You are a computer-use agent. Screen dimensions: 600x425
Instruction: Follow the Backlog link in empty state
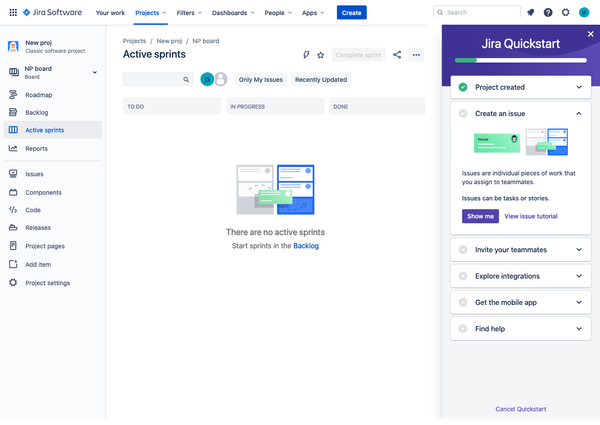click(306, 246)
